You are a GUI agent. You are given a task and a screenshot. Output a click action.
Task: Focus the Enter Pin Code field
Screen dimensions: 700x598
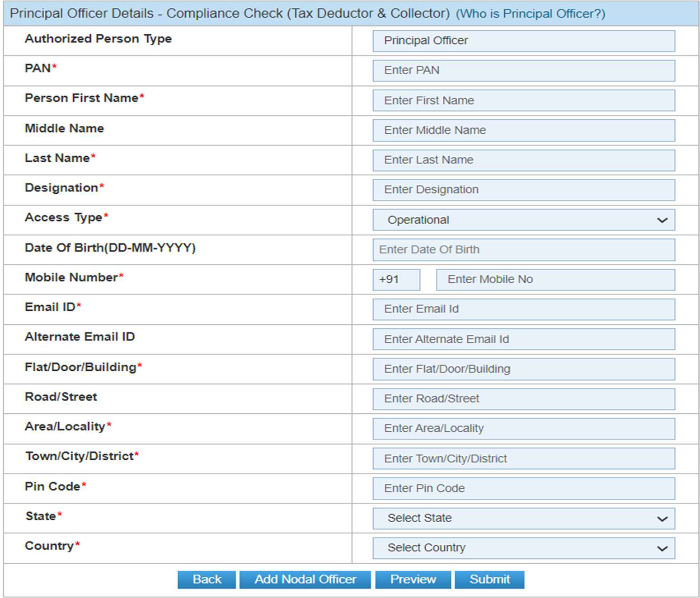(x=524, y=488)
